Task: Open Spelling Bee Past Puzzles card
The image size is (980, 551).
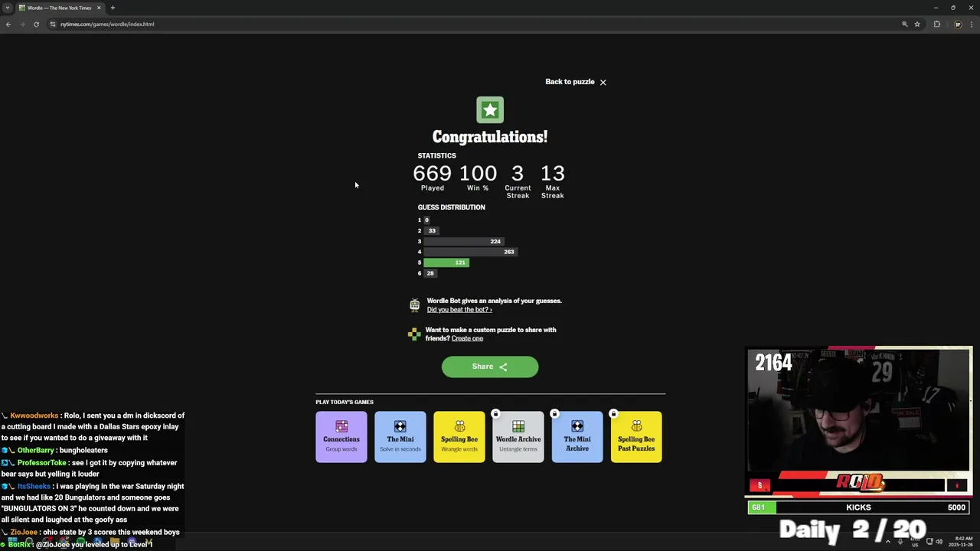Action: pyautogui.click(x=636, y=437)
